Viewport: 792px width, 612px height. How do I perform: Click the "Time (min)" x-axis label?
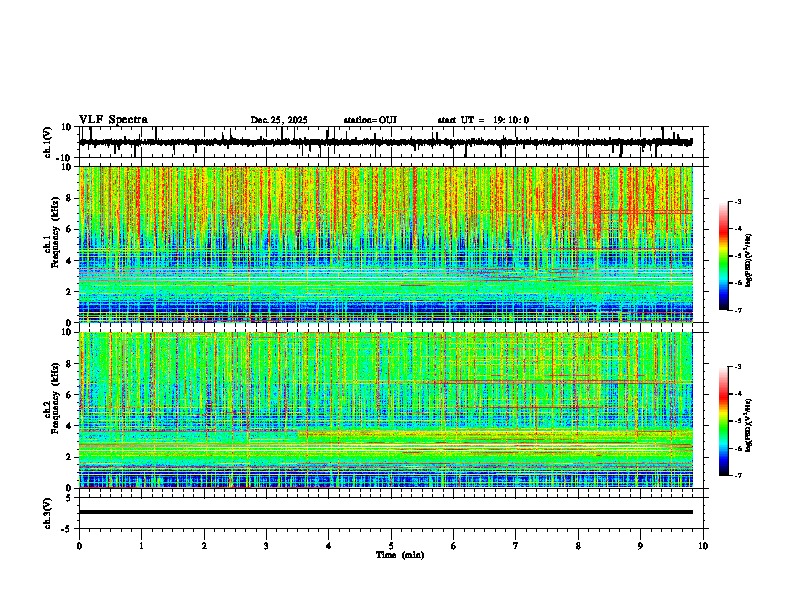[x=400, y=555]
